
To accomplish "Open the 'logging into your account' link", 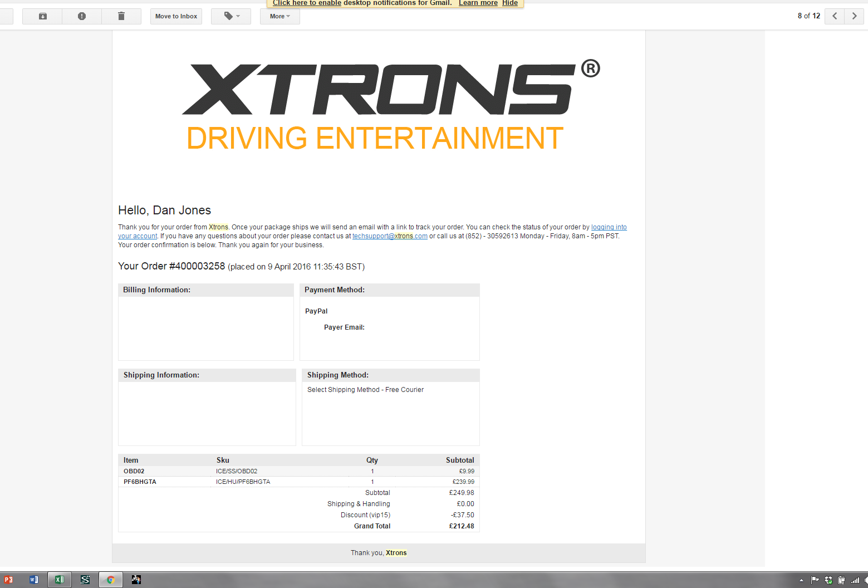I will point(609,227).
